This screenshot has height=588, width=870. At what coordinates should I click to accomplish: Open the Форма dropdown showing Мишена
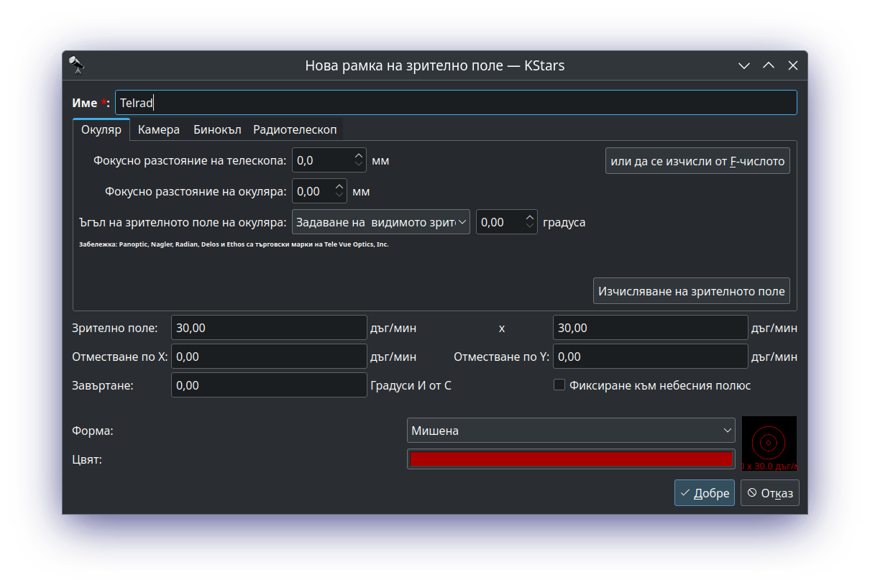(570, 431)
